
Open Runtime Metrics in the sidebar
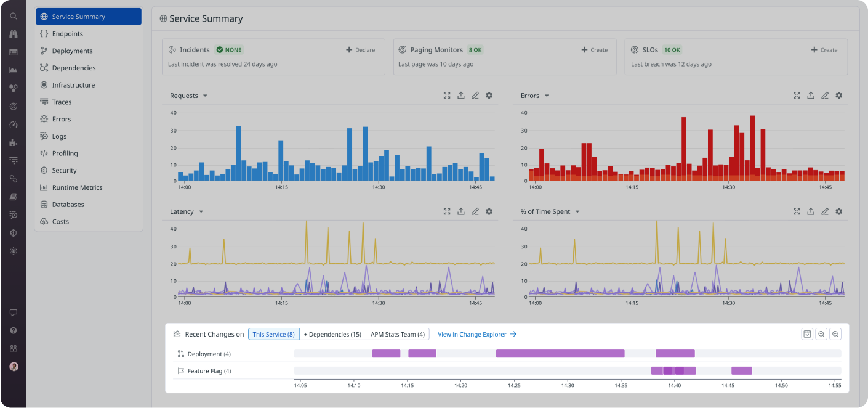pos(89,187)
